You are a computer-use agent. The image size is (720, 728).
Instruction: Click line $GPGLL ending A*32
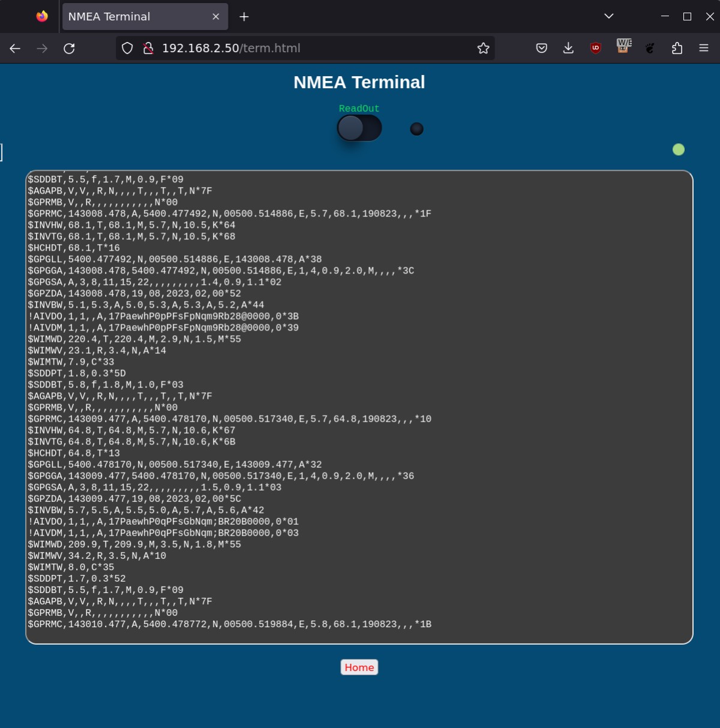[x=175, y=465]
